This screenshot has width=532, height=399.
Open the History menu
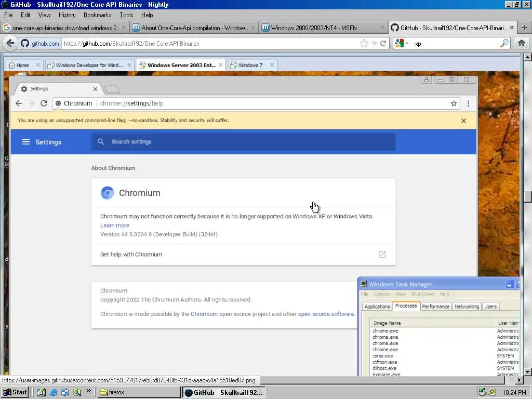tap(67, 15)
